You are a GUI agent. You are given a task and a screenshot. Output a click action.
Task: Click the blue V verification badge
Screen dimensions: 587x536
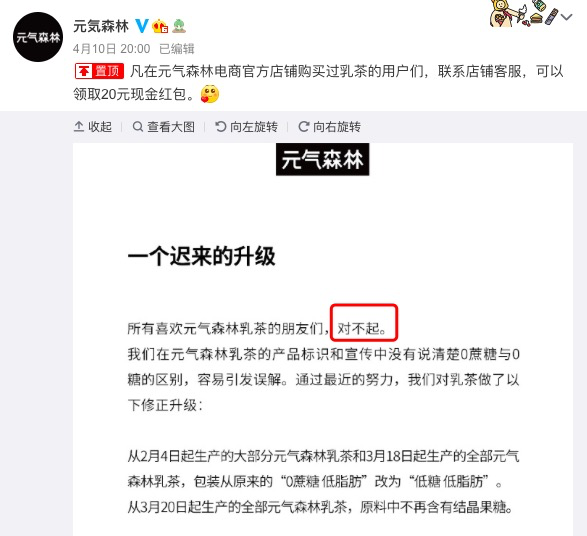point(142,26)
